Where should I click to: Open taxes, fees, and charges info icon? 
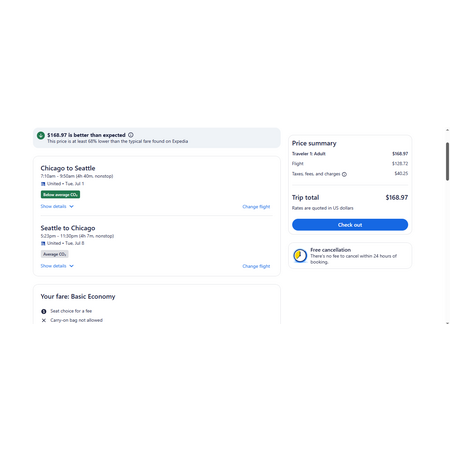[x=344, y=174]
